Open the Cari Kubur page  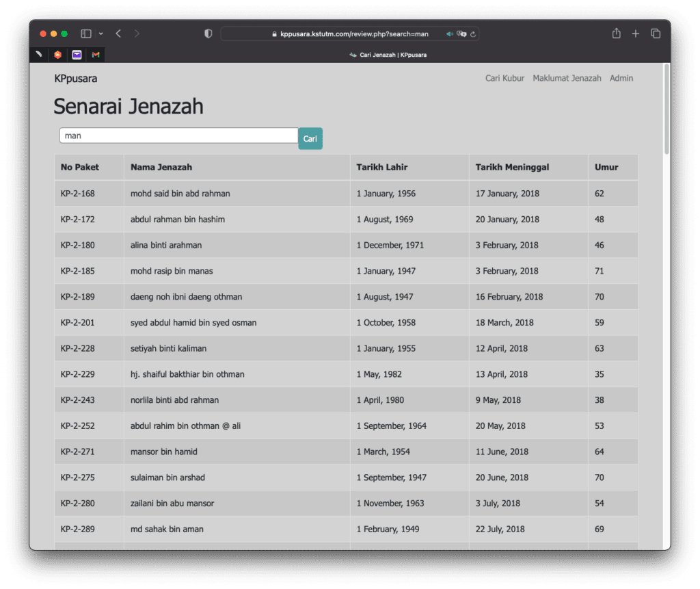coord(504,79)
